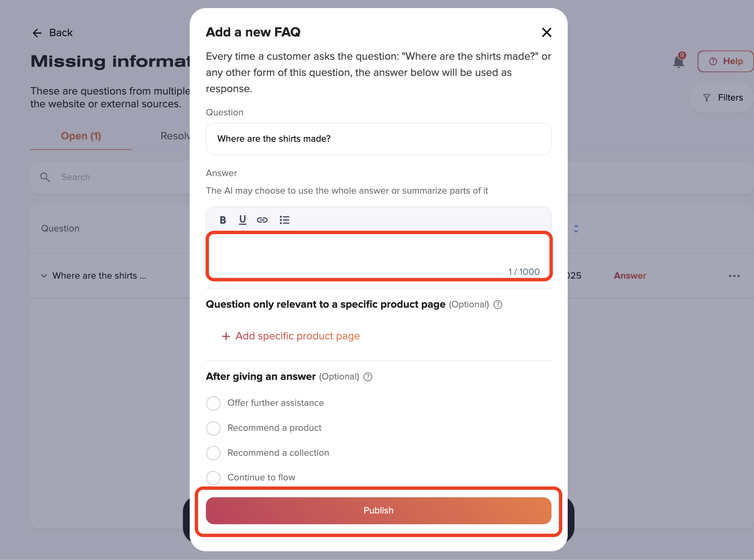This screenshot has height=560, width=754.
Task: Publish the new FAQ
Action: (378, 510)
